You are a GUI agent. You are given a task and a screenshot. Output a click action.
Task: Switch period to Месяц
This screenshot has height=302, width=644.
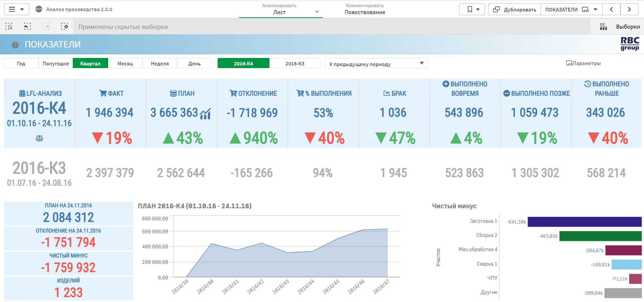click(125, 63)
